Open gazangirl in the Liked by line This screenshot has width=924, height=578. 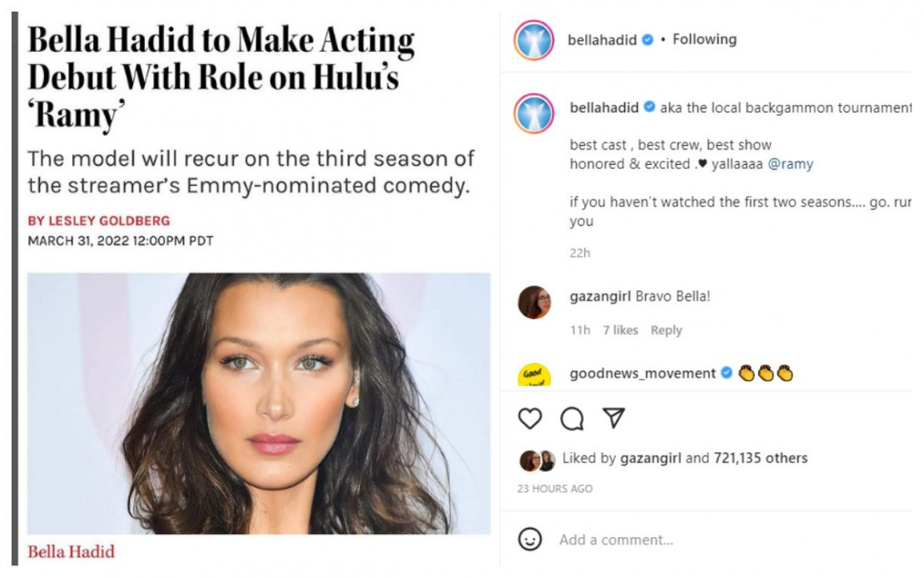pos(651,458)
